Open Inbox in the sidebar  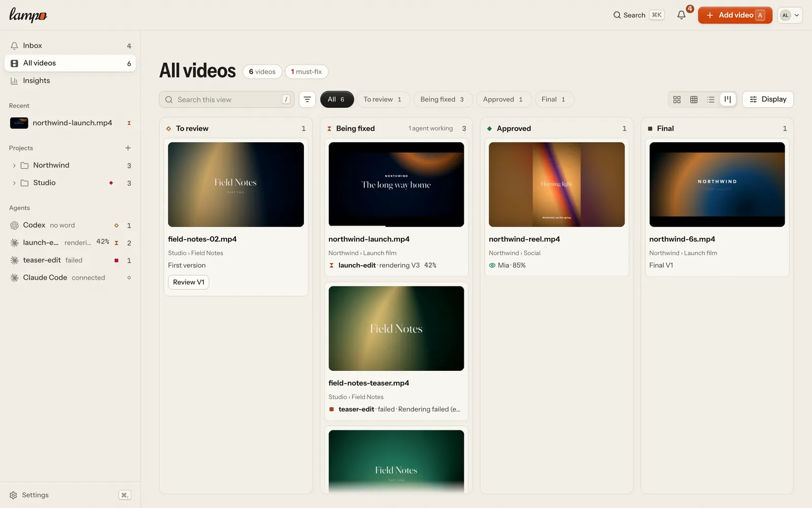[70, 46]
